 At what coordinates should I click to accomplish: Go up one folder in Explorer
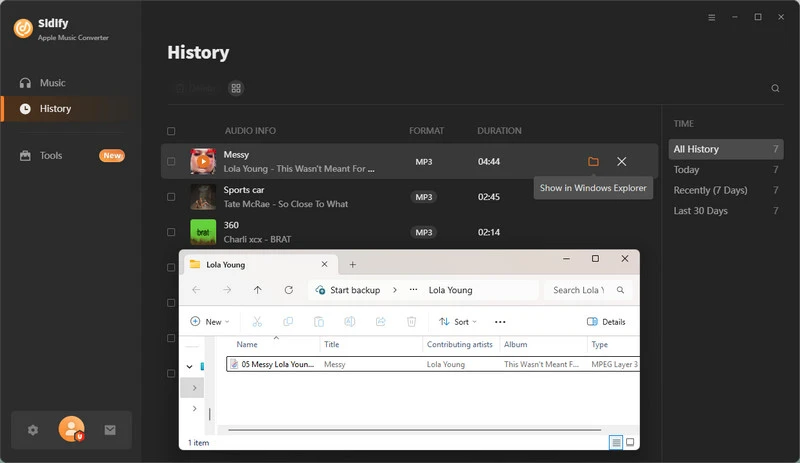tap(258, 290)
